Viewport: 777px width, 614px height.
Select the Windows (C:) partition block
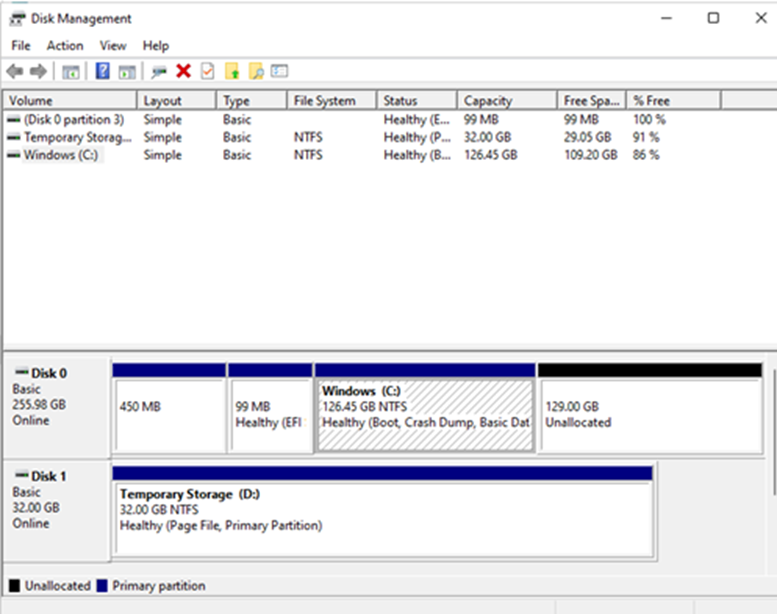pos(425,409)
